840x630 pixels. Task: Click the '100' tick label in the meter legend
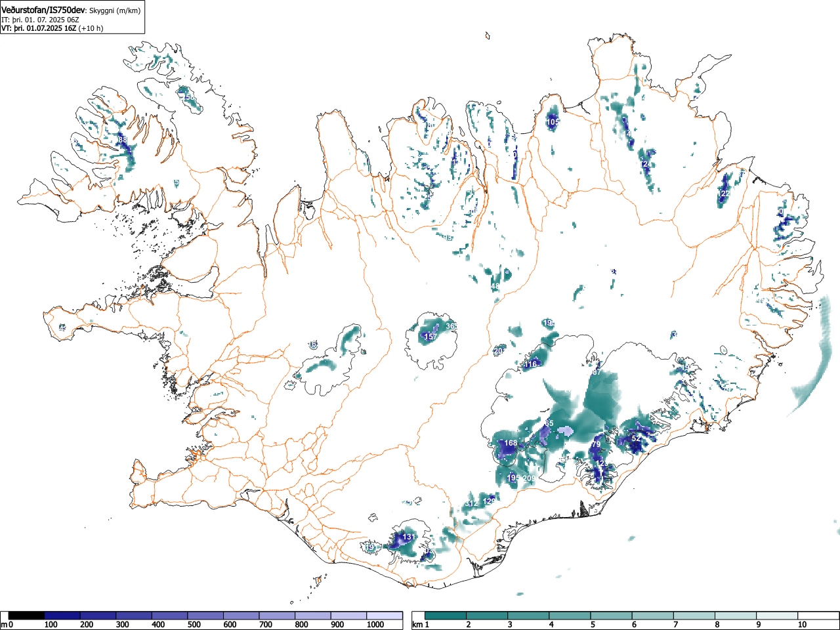51,625
